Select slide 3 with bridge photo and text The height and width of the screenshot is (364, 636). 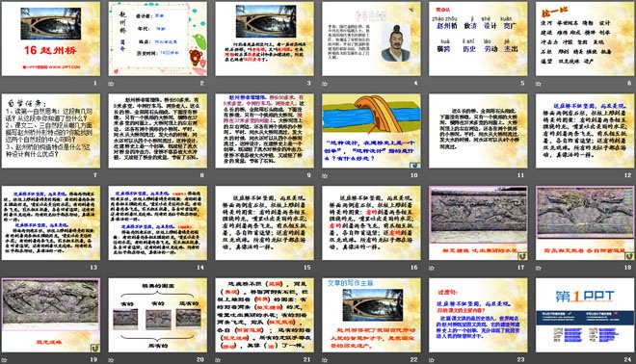pos(264,39)
